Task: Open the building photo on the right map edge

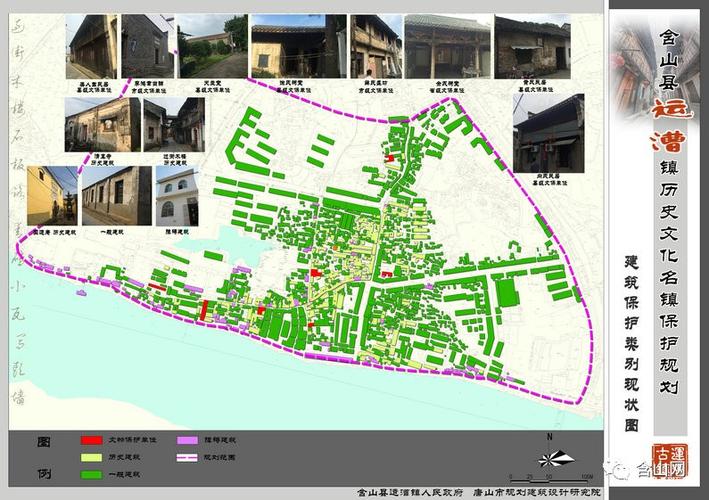Action: click(x=548, y=134)
